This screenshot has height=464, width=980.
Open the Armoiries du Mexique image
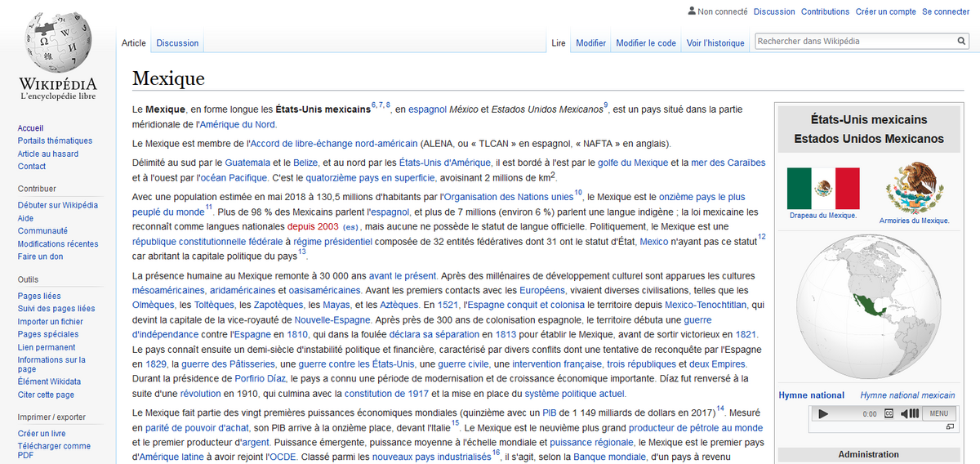(914, 188)
